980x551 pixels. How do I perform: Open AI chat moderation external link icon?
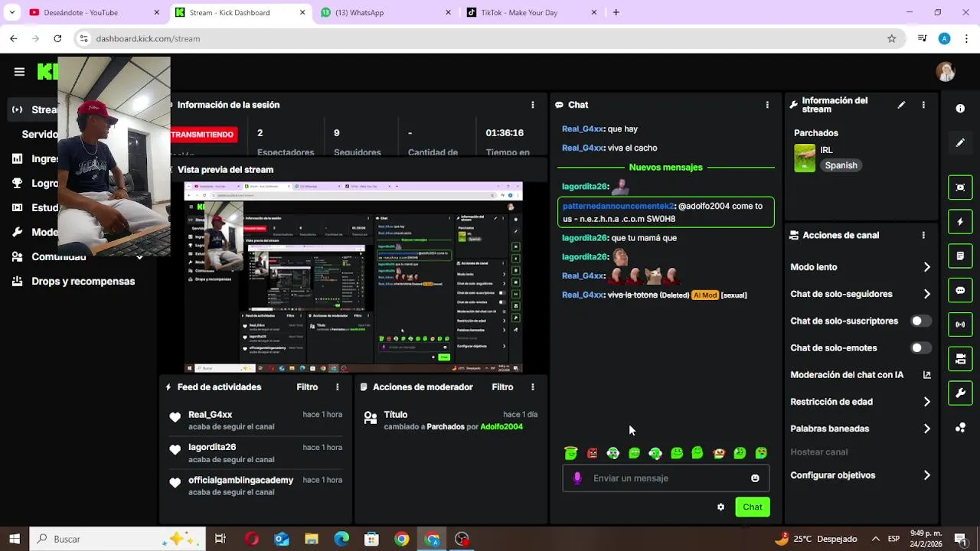point(927,375)
